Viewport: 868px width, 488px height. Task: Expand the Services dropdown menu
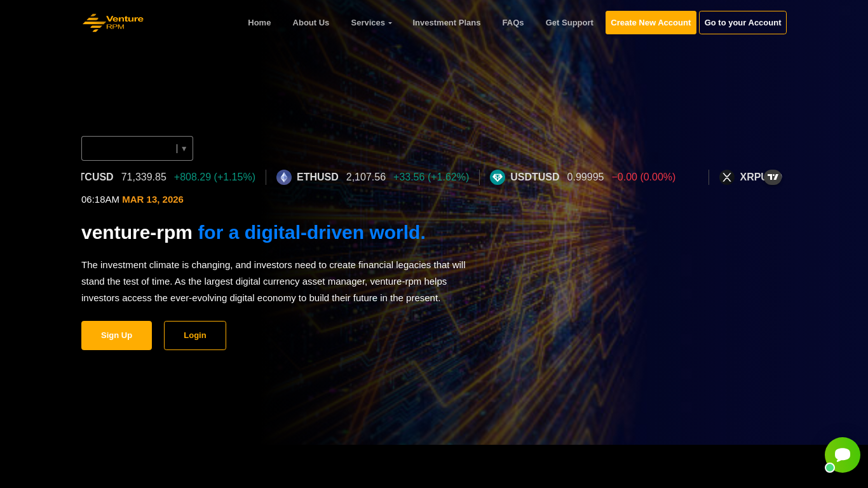click(x=372, y=22)
